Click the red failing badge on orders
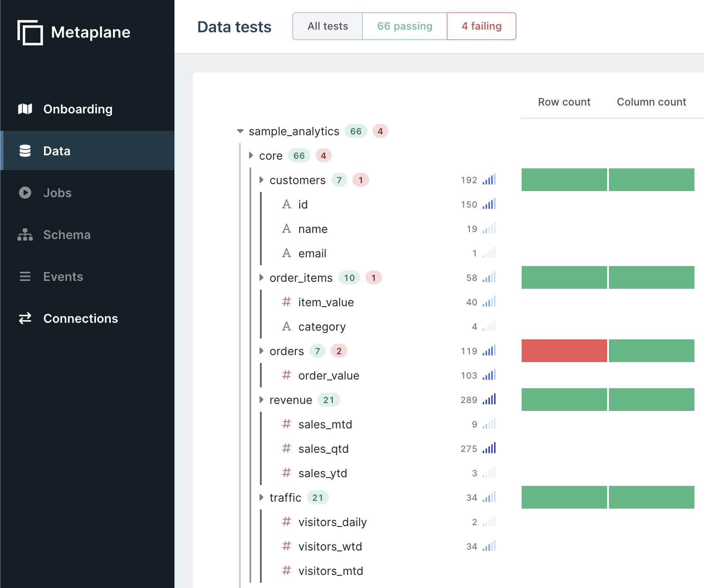 (x=339, y=351)
